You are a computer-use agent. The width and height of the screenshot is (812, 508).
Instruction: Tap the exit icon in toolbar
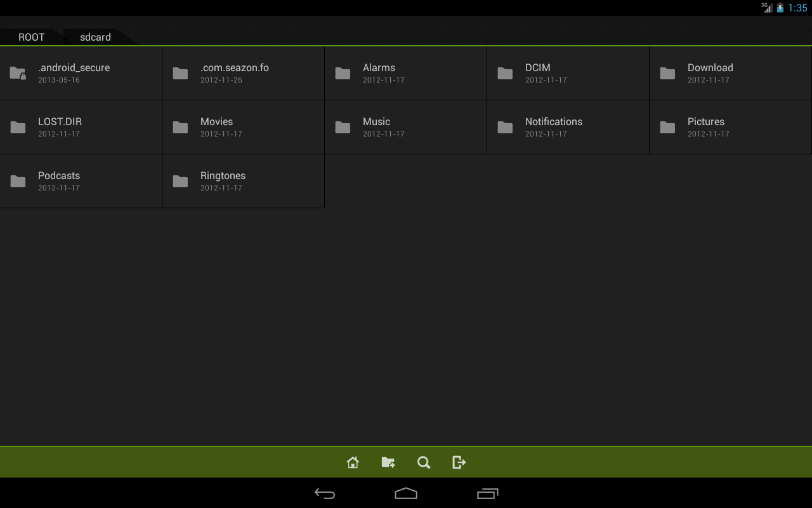click(x=459, y=462)
